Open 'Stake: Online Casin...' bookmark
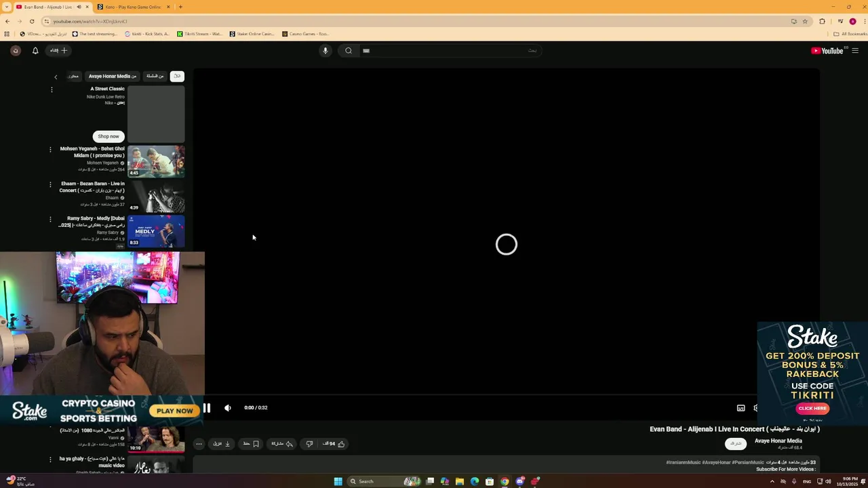This screenshot has height=488, width=868. click(252, 34)
